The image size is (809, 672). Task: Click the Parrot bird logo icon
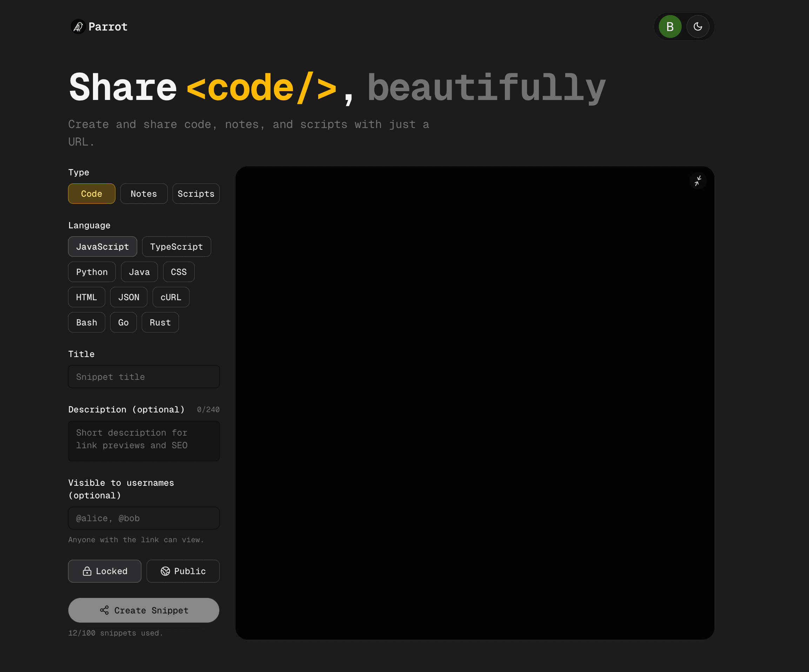pos(78,27)
